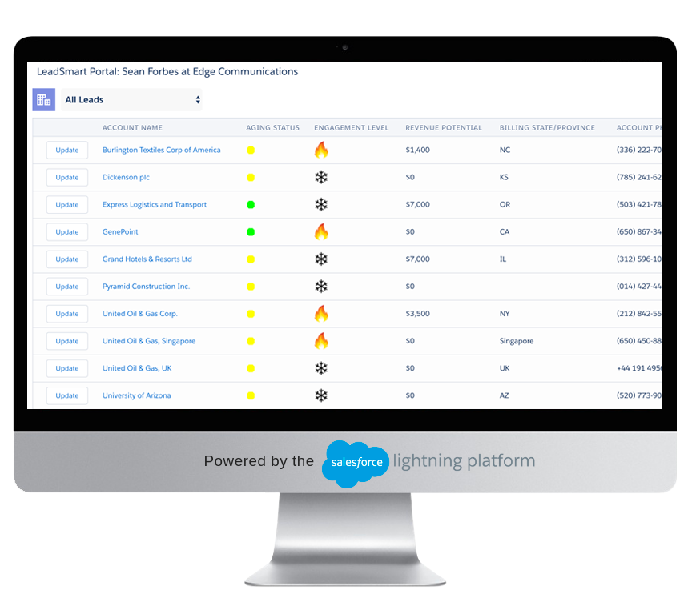Click the Revenue Potential column header
Image resolution: width=700 pixels, height=590 pixels.
click(x=444, y=127)
